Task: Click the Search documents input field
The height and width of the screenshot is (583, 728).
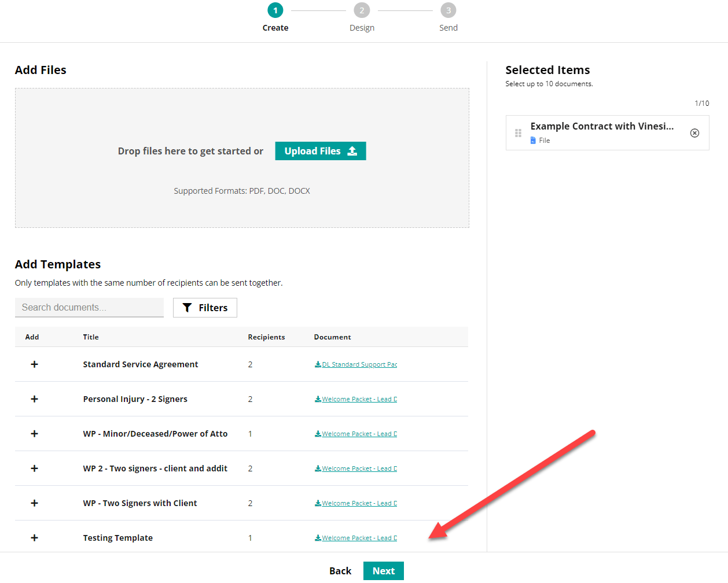Action: point(89,307)
